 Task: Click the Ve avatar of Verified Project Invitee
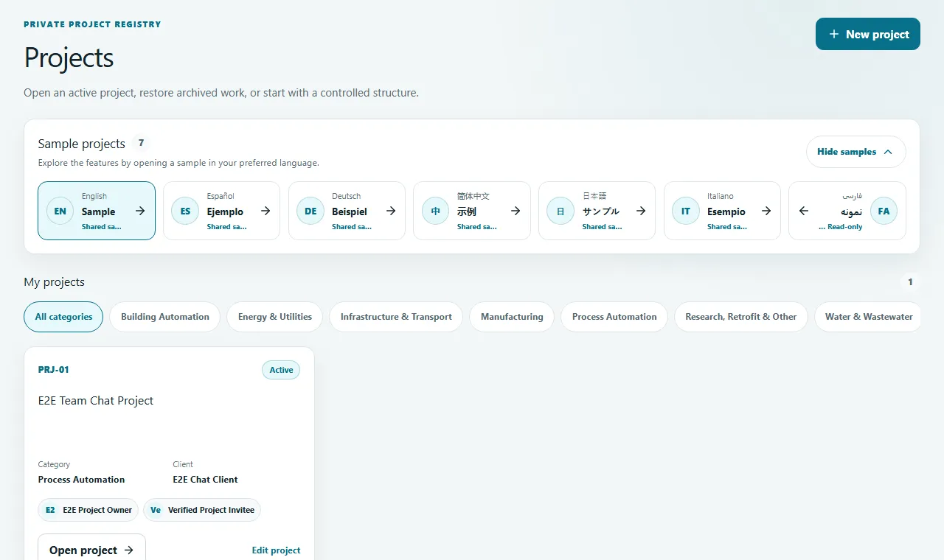(x=156, y=510)
